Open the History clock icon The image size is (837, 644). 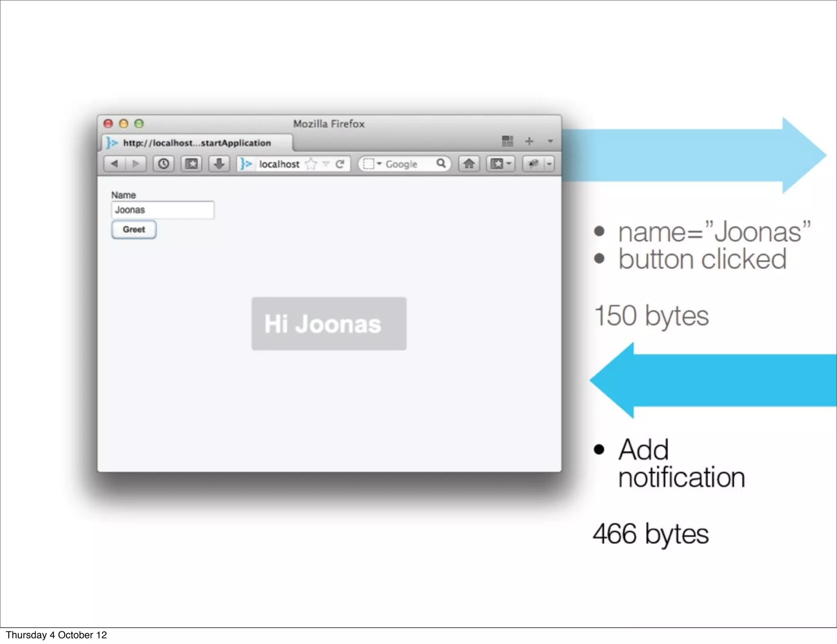coord(163,164)
